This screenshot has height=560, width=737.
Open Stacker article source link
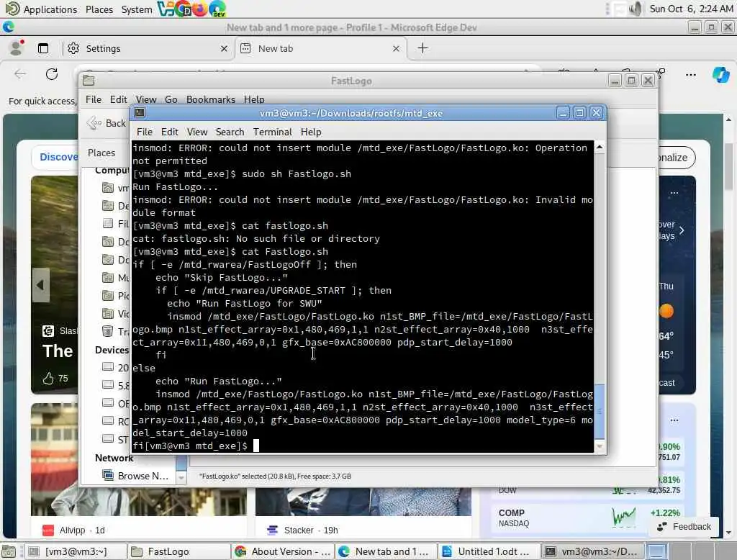pos(299,530)
